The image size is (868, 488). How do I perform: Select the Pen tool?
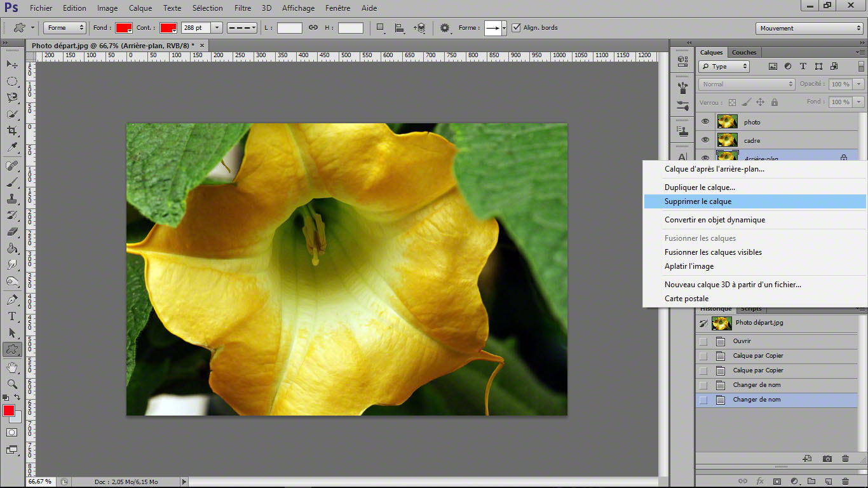tap(12, 299)
